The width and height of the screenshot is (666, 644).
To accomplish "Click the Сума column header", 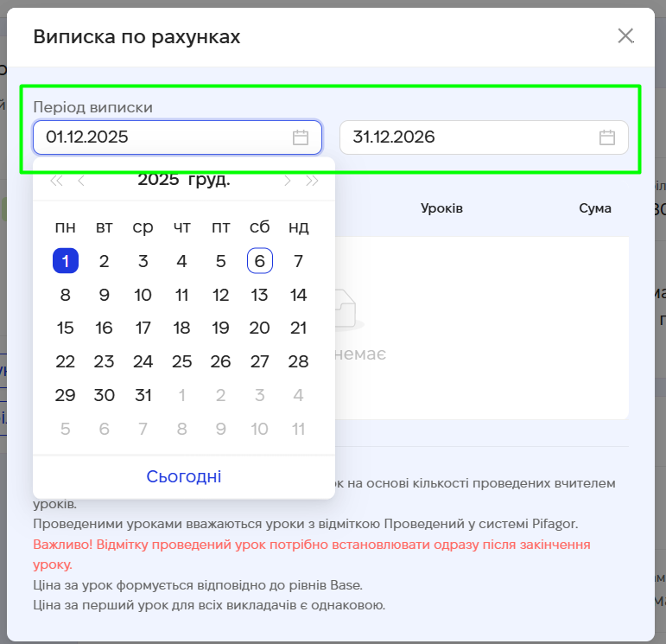I will pyautogui.click(x=595, y=208).
